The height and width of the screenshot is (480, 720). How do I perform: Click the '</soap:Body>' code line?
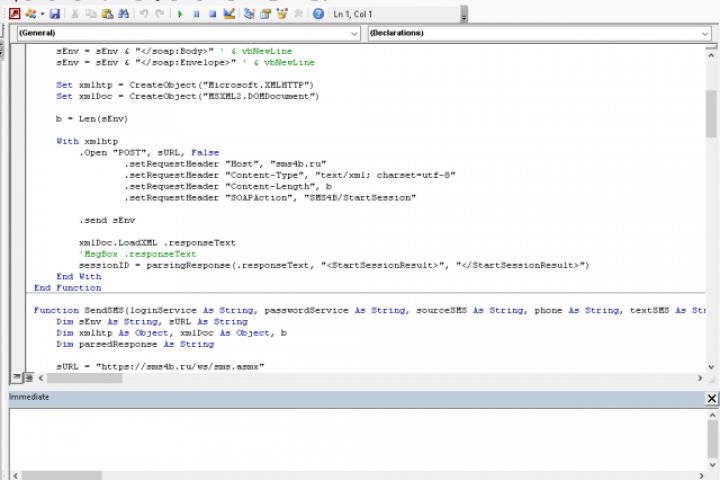coord(174,51)
